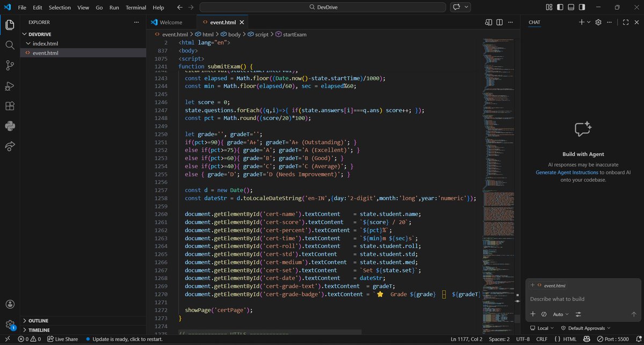Open the Selection menu

[60, 8]
